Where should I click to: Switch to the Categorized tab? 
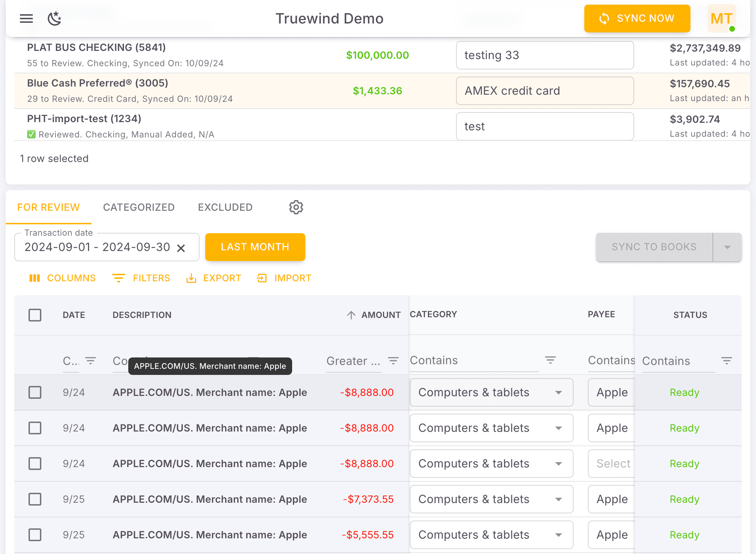tap(139, 207)
